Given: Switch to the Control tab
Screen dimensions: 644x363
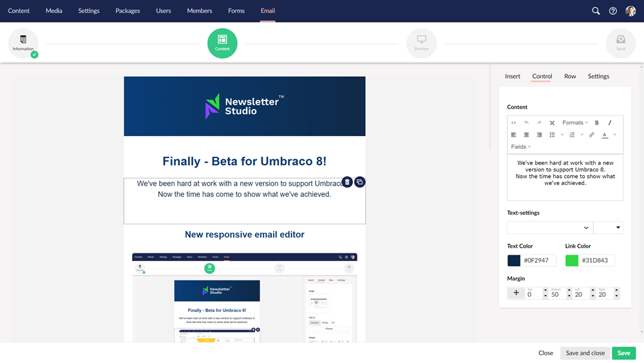Looking at the screenshot, I should coord(542,76).
